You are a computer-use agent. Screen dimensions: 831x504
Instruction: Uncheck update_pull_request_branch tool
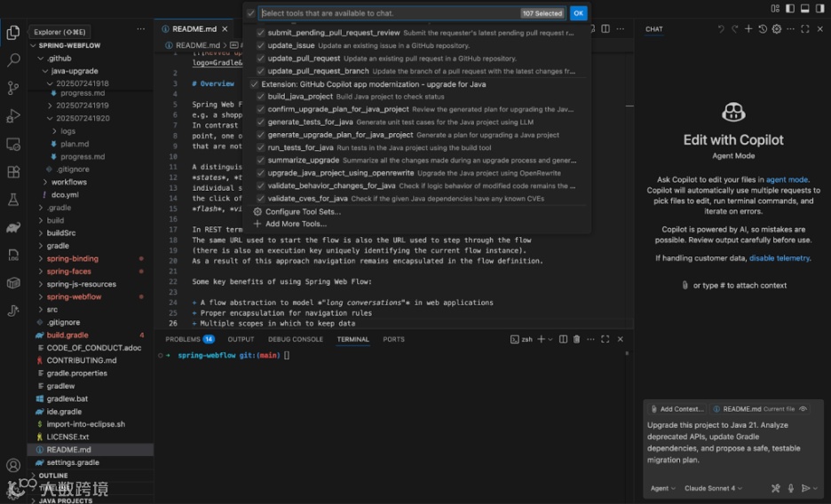(260, 71)
